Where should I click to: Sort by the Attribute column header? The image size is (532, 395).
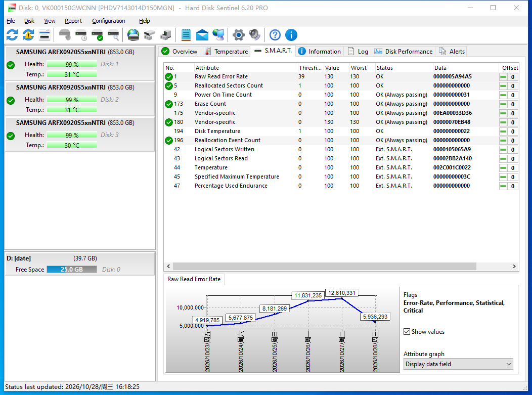[246, 68]
